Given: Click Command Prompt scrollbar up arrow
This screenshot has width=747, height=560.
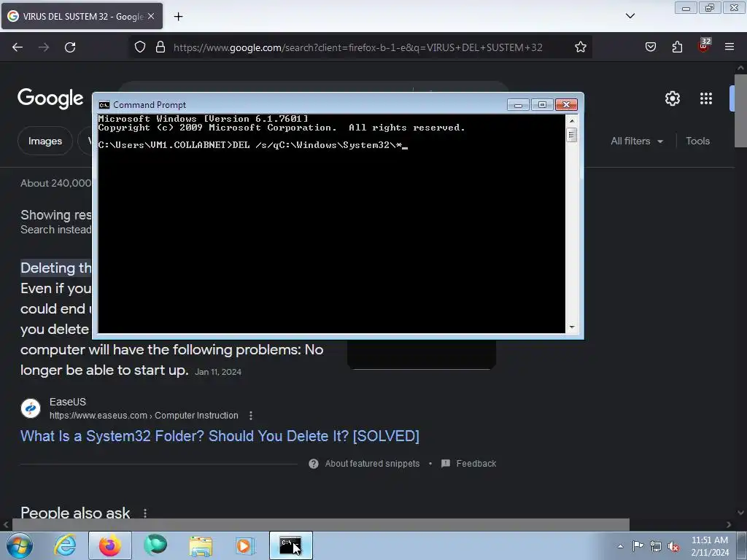Looking at the screenshot, I should [572, 121].
